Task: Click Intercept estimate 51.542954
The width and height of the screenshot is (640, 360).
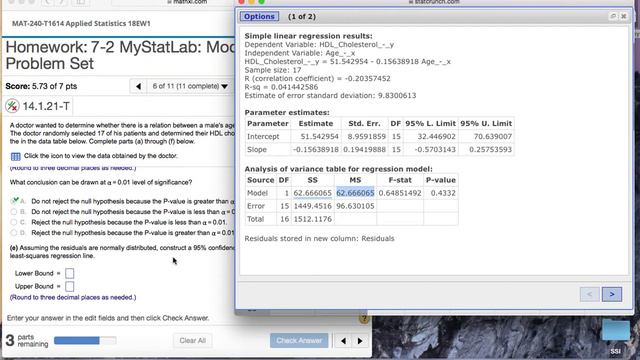Action: click(x=320, y=137)
